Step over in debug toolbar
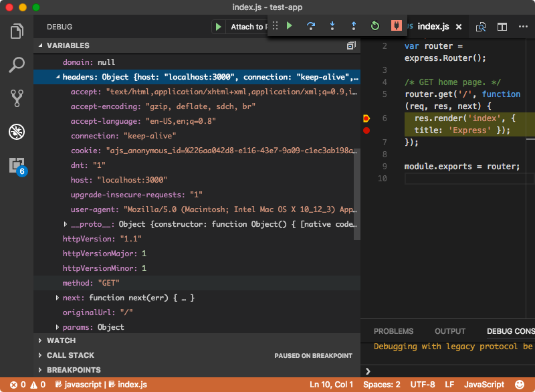535x392 pixels. [311, 26]
